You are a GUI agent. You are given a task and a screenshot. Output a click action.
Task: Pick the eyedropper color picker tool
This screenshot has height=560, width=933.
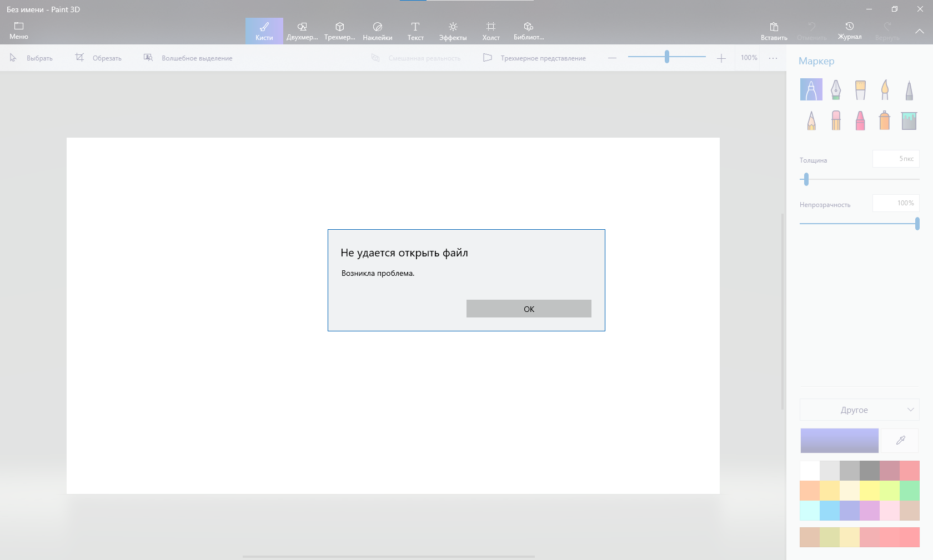point(900,441)
